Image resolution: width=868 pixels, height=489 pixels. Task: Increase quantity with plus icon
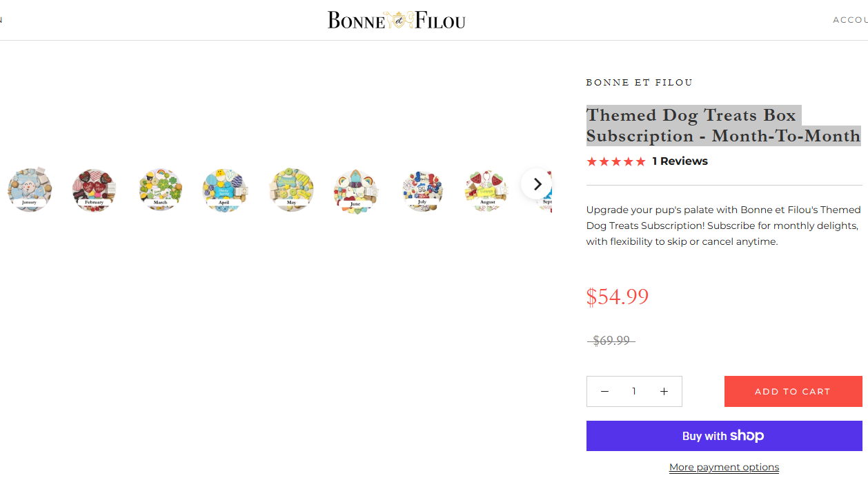click(664, 391)
